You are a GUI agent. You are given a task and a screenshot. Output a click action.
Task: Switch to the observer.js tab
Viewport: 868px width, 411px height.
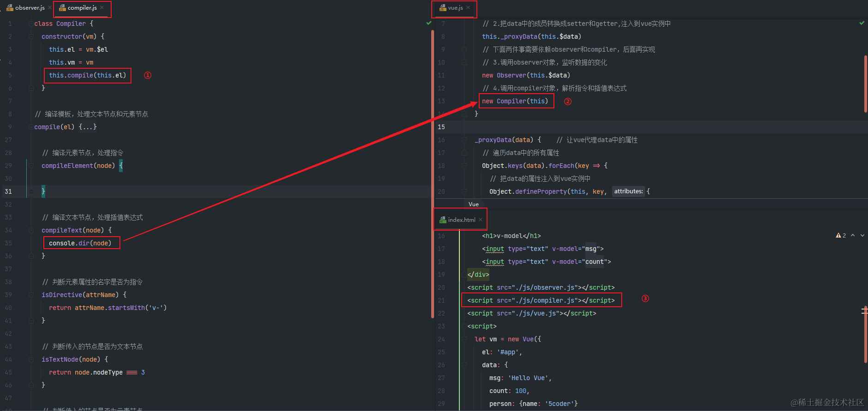coord(30,8)
